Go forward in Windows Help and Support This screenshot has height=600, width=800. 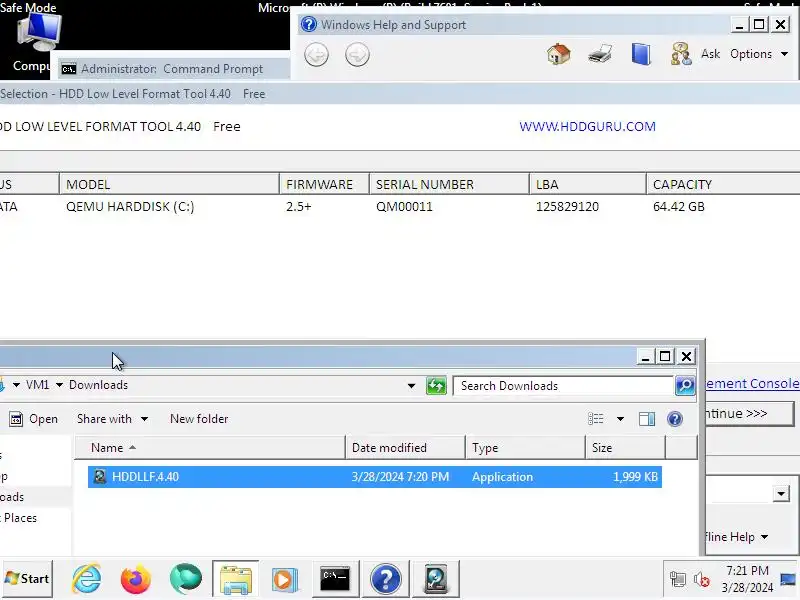point(357,55)
